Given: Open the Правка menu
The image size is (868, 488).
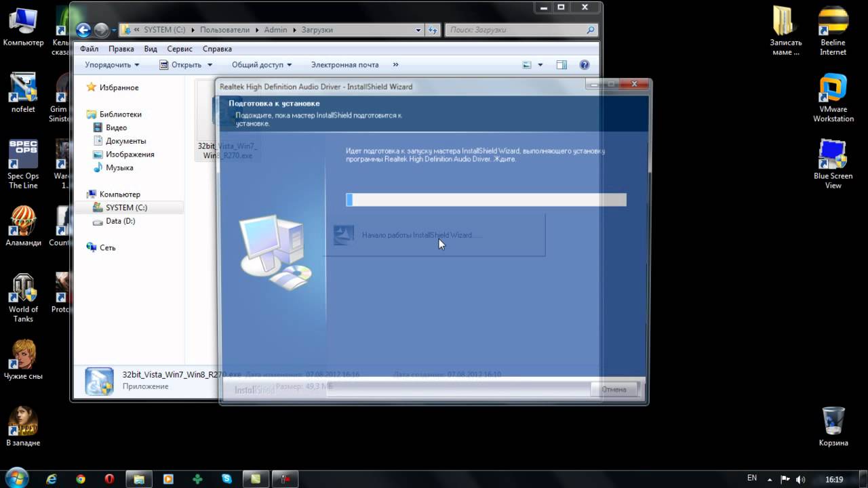Looking at the screenshot, I should [121, 49].
